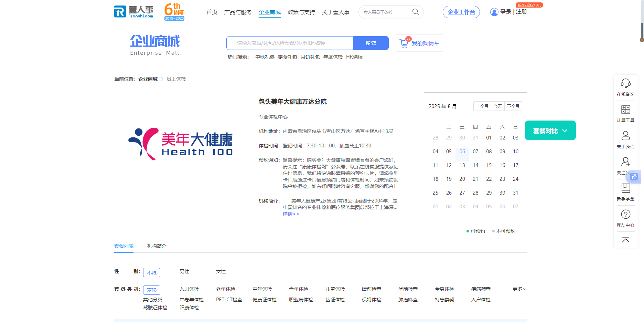Click hot search 中秋礼包

pyautogui.click(x=265, y=57)
